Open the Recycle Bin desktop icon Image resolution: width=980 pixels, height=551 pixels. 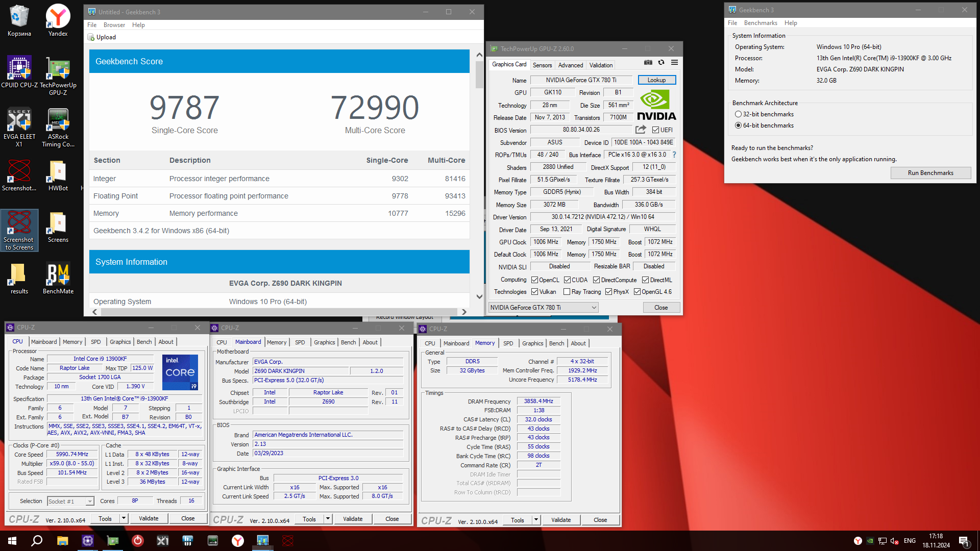point(19,20)
